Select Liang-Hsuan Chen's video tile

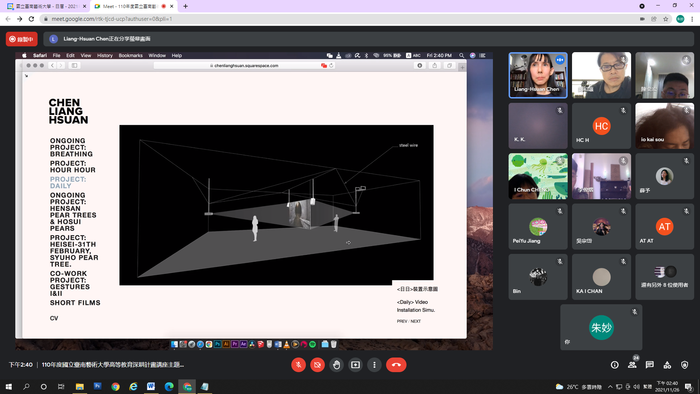pyautogui.click(x=538, y=75)
